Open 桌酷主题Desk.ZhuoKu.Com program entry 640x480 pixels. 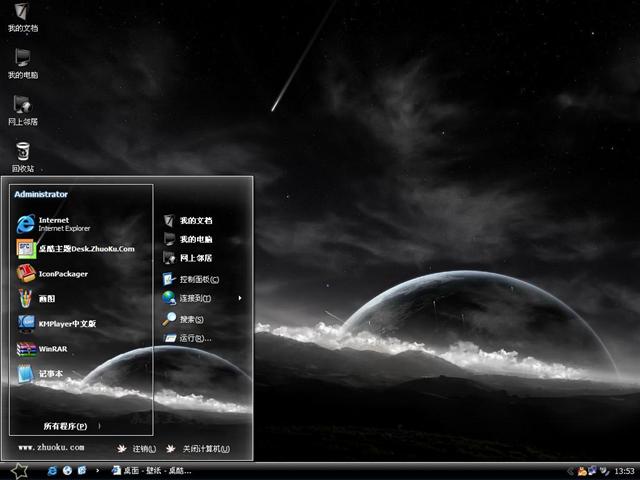(x=76, y=249)
